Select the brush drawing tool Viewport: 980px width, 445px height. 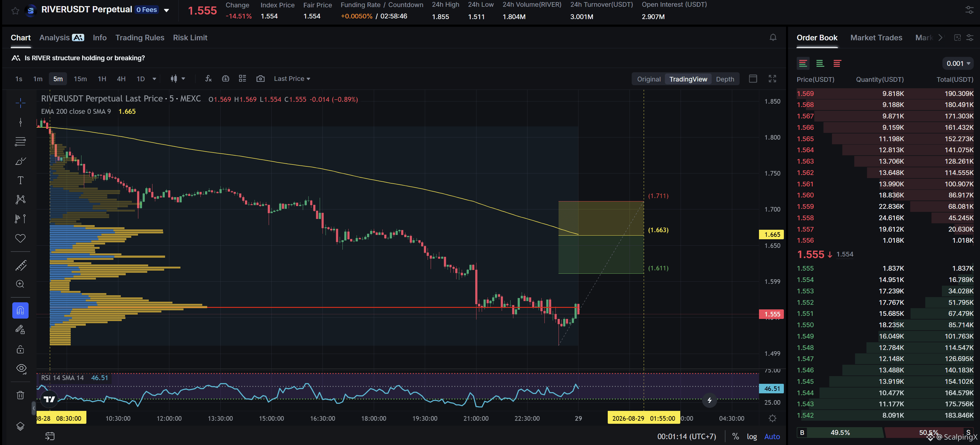click(x=21, y=161)
